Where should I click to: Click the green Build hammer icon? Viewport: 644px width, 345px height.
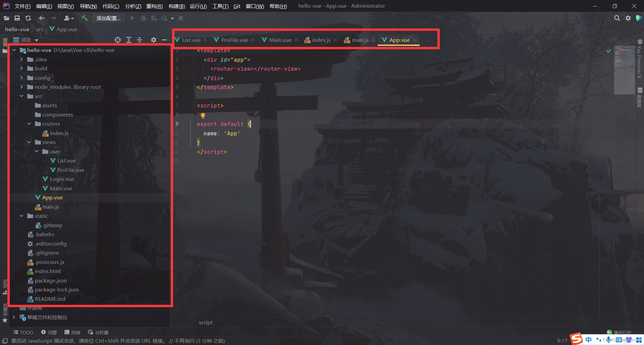click(85, 18)
